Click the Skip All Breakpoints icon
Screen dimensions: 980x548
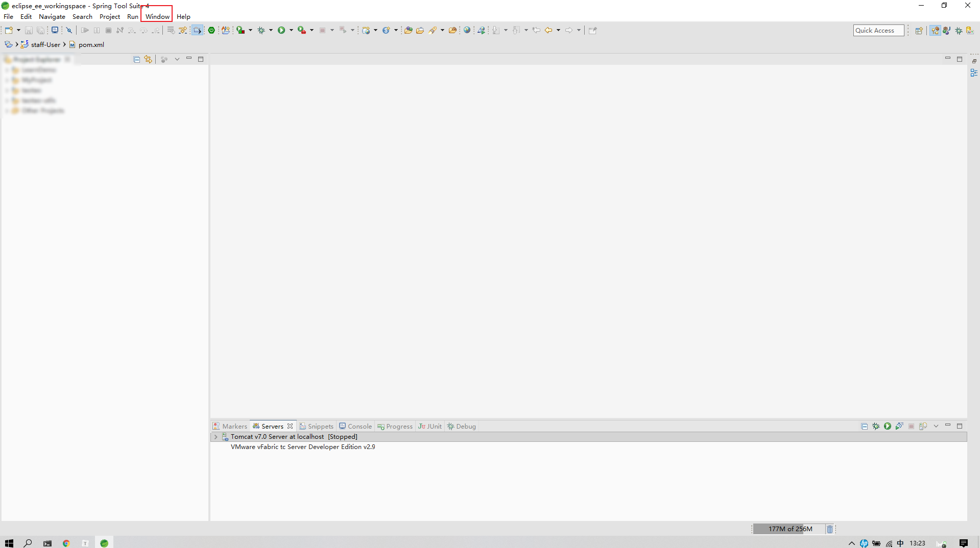[69, 31]
